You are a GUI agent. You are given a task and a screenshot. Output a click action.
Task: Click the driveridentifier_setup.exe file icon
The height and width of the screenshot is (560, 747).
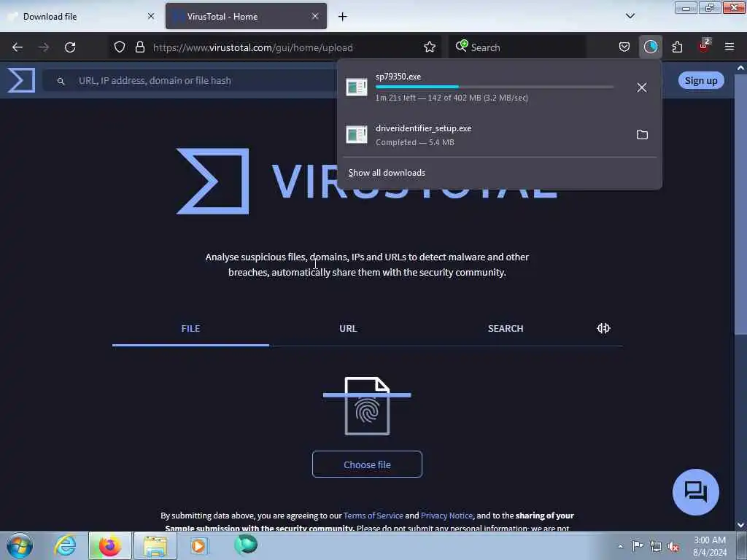[x=356, y=135]
